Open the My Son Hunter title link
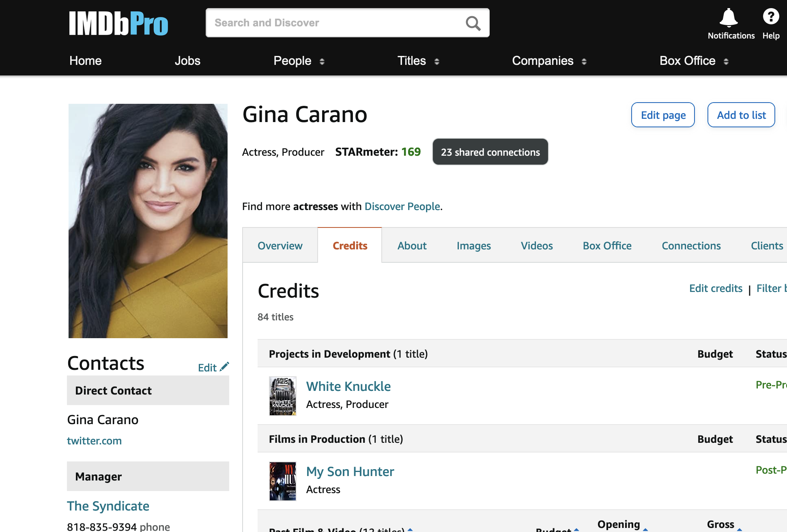The width and height of the screenshot is (787, 532). pos(350,471)
